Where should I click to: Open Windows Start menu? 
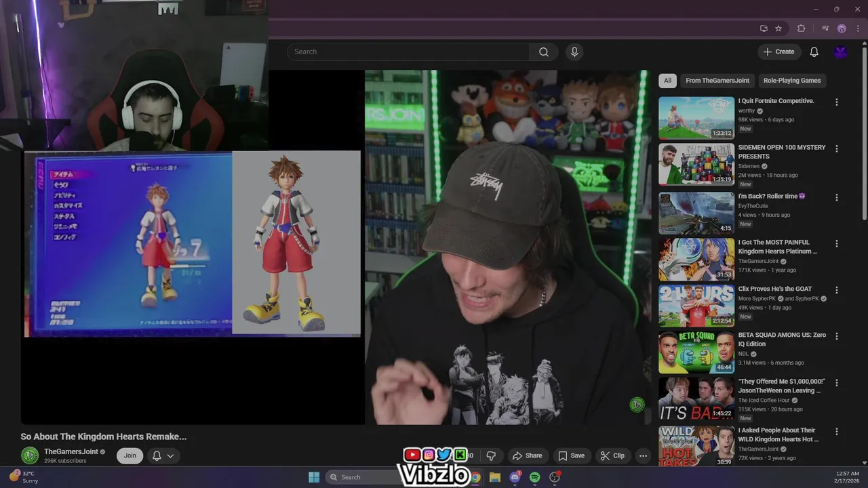pyautogui.click(x=314, y=477)
